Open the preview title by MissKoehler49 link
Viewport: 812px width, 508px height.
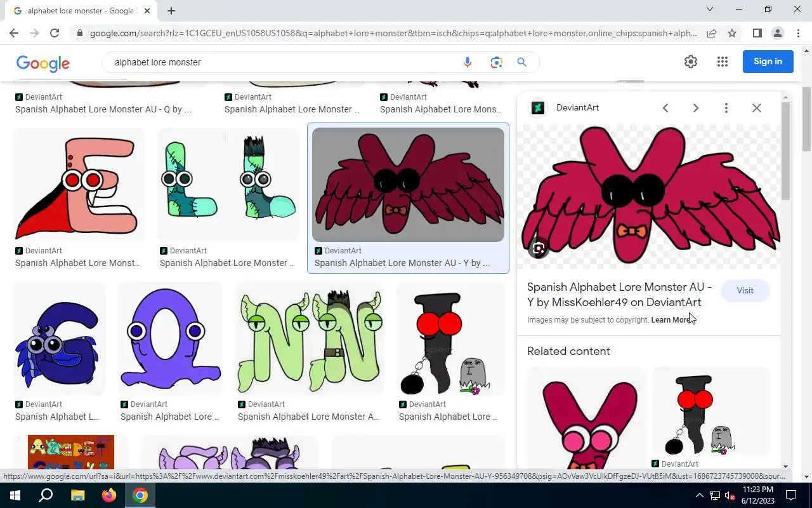pos(619,295)
